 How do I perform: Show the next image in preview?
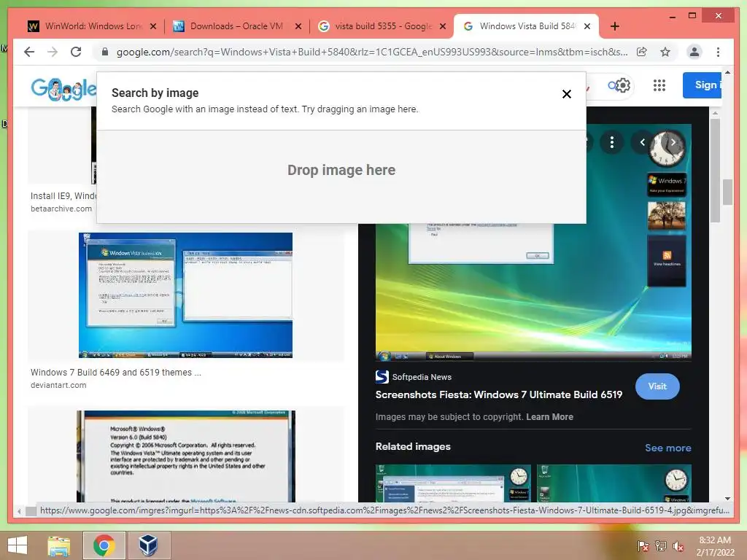673,142
